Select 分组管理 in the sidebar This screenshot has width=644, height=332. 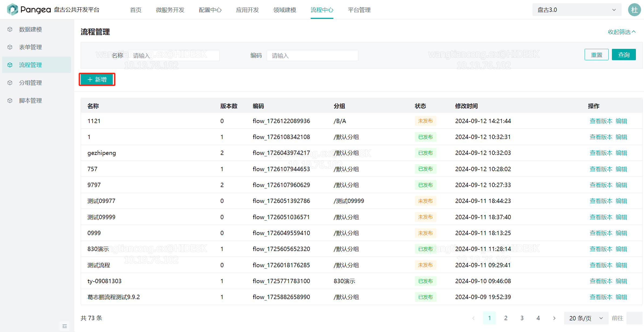coord(36,83)
